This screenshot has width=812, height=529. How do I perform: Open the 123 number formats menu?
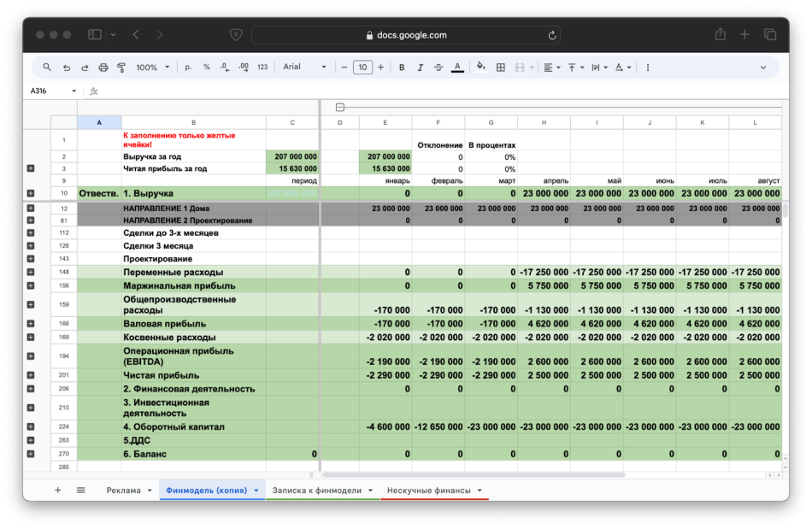coord(262,68)
